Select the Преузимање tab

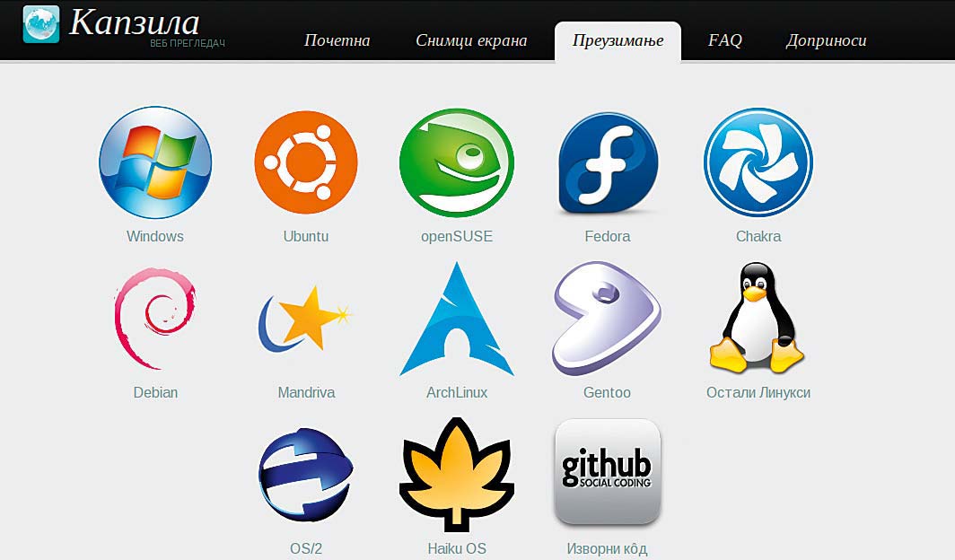tap(618, 40)
